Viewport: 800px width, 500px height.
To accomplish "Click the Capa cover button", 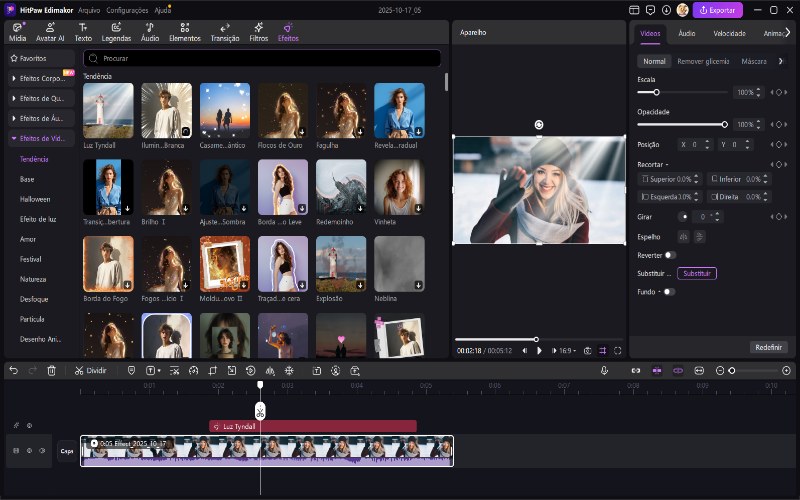I will pyautogui.click(x=67, y=451).
